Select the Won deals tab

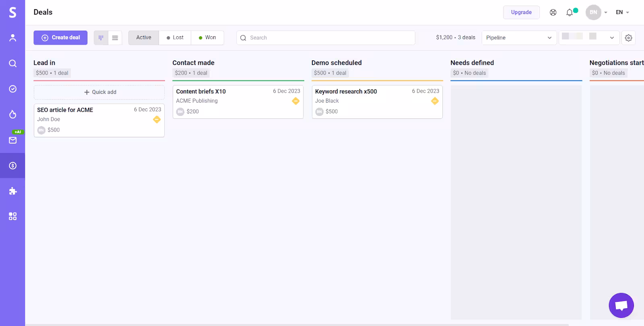point(207,37)
